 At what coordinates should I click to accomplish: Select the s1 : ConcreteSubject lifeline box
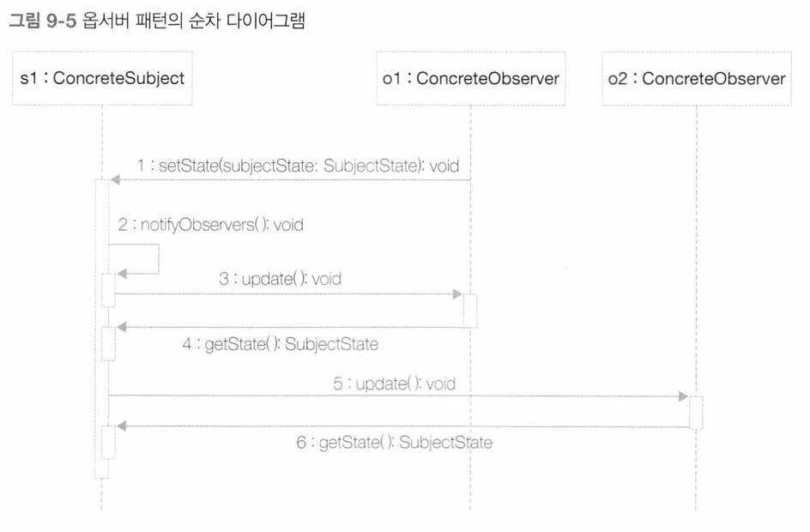click(102, 78)
